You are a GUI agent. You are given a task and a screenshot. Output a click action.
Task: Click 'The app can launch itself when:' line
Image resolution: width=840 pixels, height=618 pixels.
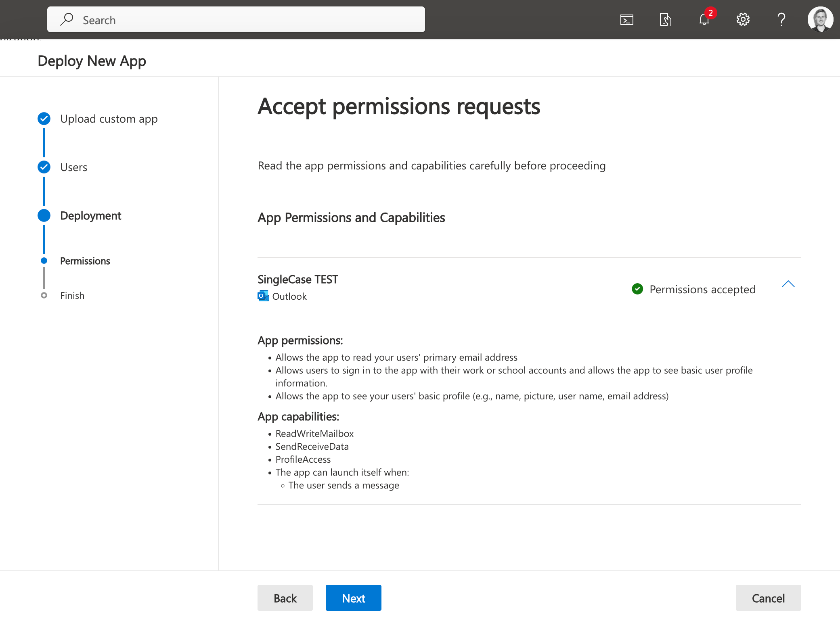click(342, 472)
